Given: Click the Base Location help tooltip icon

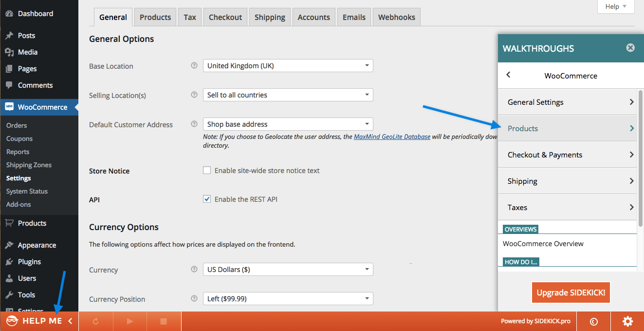Looking at the screenshot, I should (194, 65).
